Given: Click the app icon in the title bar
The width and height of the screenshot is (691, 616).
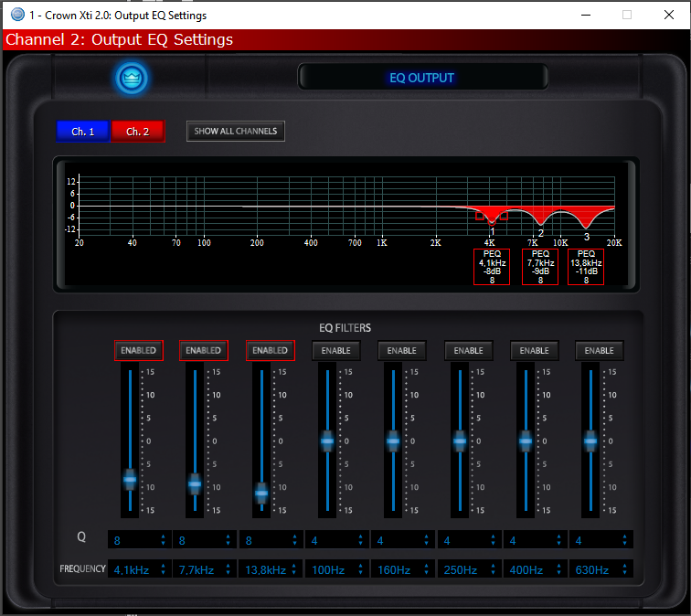Looking at the screenshot, I should tap(16, 15).
